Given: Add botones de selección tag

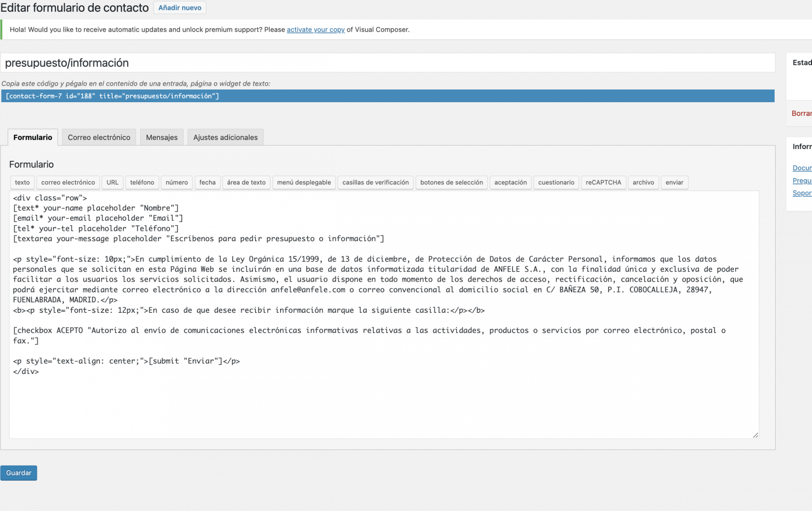Looking at the screenshot, I should (451, 182).
